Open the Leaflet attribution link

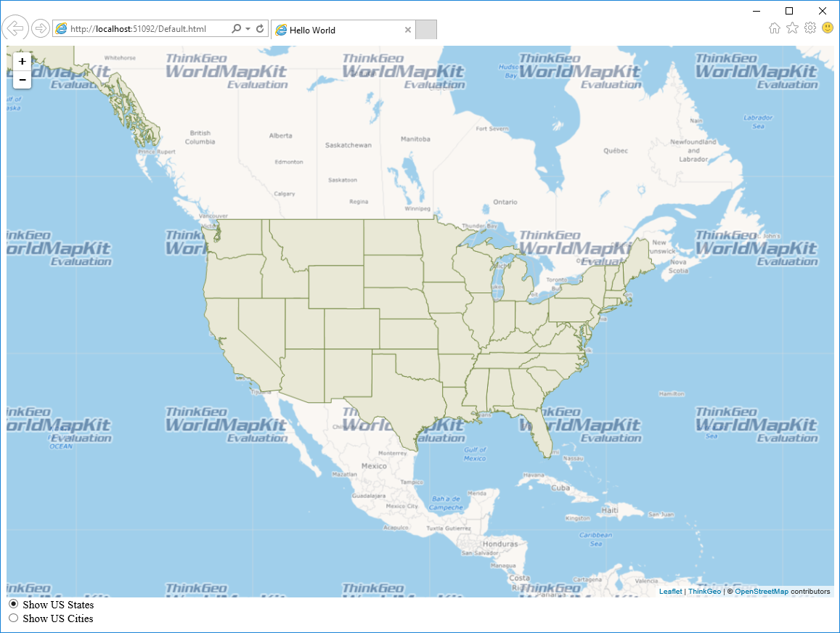pos(670,592)
